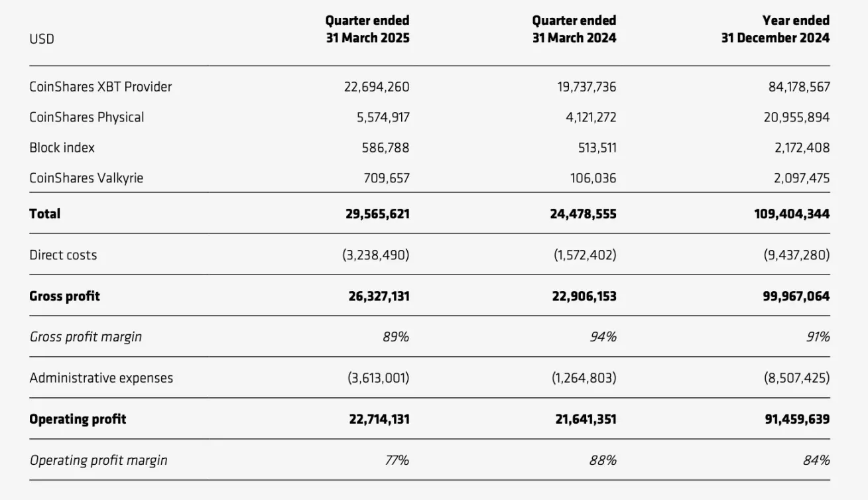Click the Quarter ended 31 March 2025 header

[x=367, y=29]
